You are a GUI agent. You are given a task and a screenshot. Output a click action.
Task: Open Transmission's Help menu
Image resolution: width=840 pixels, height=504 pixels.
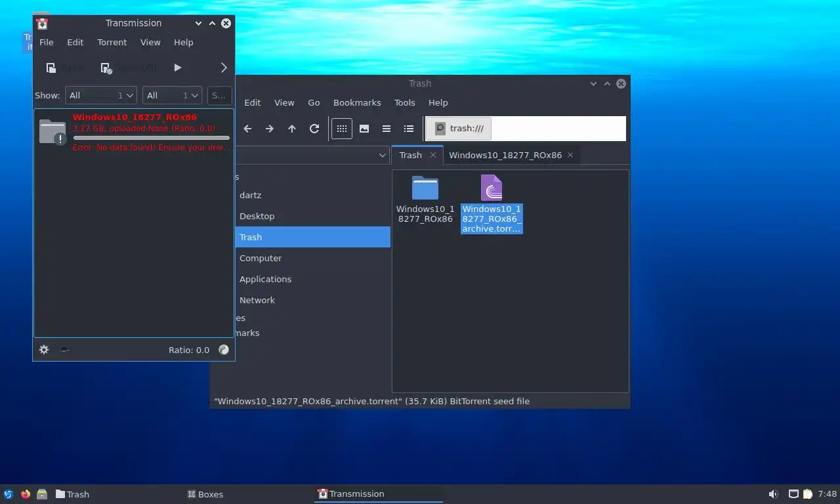pos(184,42)
